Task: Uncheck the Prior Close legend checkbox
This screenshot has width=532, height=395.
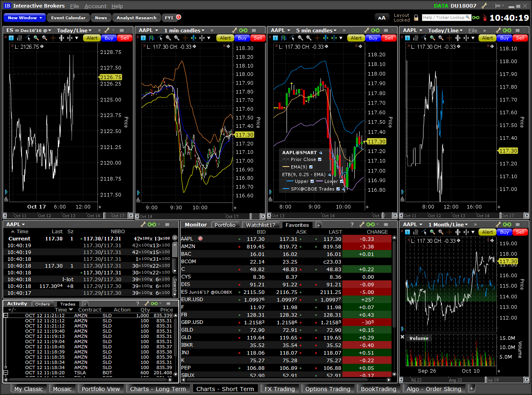Action: [320, 159]
